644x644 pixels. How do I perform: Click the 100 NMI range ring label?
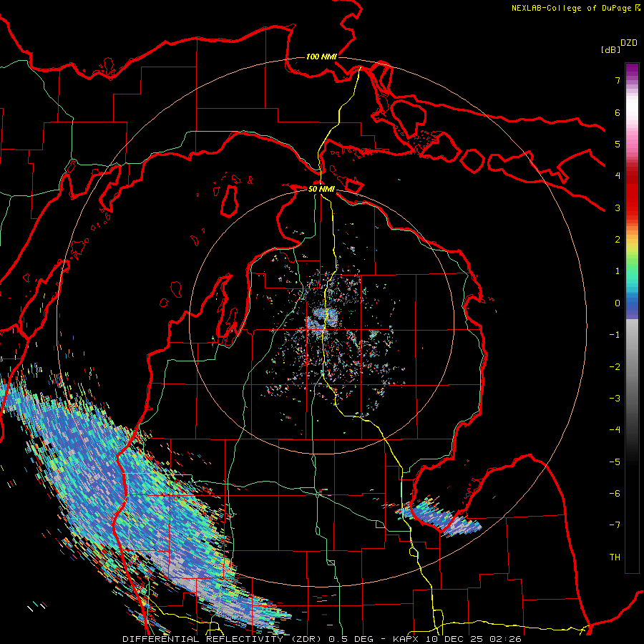(x=321, y=57)
